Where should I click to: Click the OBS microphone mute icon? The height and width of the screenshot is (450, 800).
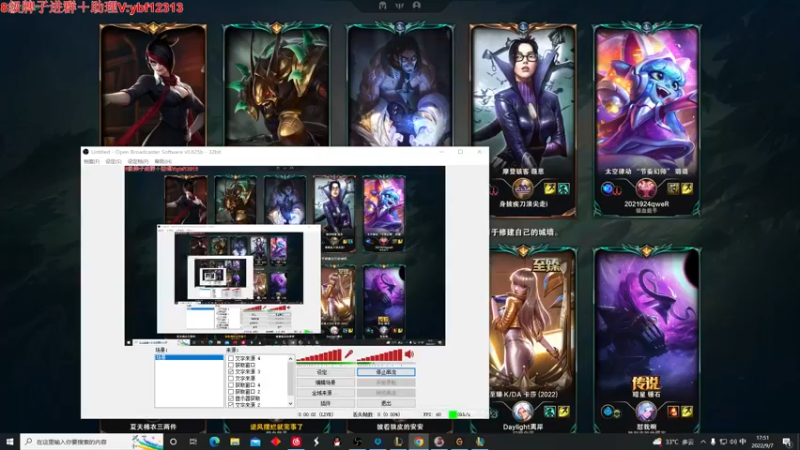(348, 354)
